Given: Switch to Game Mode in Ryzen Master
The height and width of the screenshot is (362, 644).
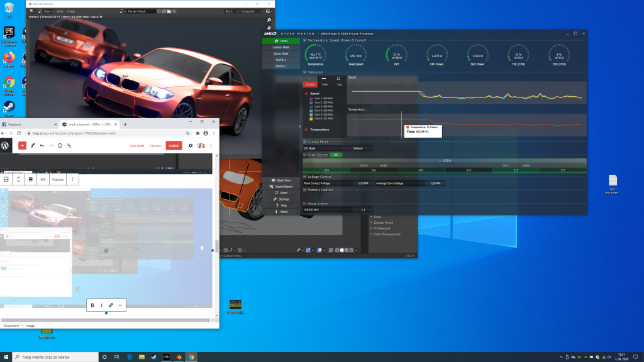Looking at the screenshot, I should tap(281, 53).
